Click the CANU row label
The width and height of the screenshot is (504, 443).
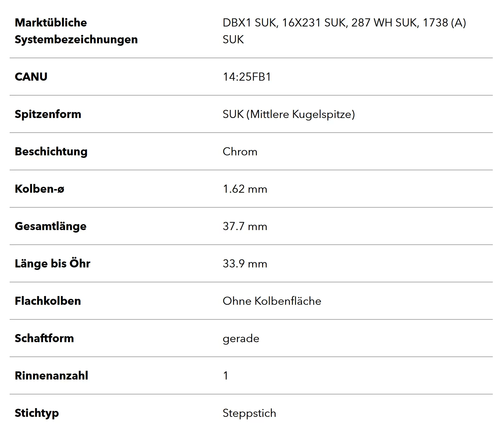[x=31, y=77]
